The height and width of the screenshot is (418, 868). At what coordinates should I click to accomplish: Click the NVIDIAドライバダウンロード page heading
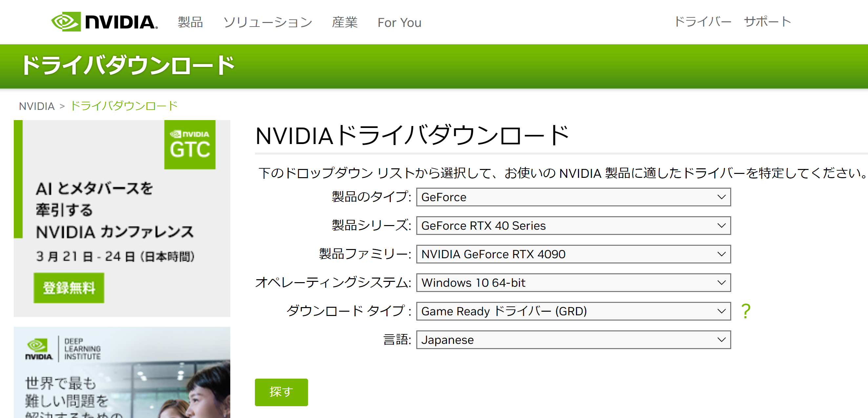click(412, 136)
